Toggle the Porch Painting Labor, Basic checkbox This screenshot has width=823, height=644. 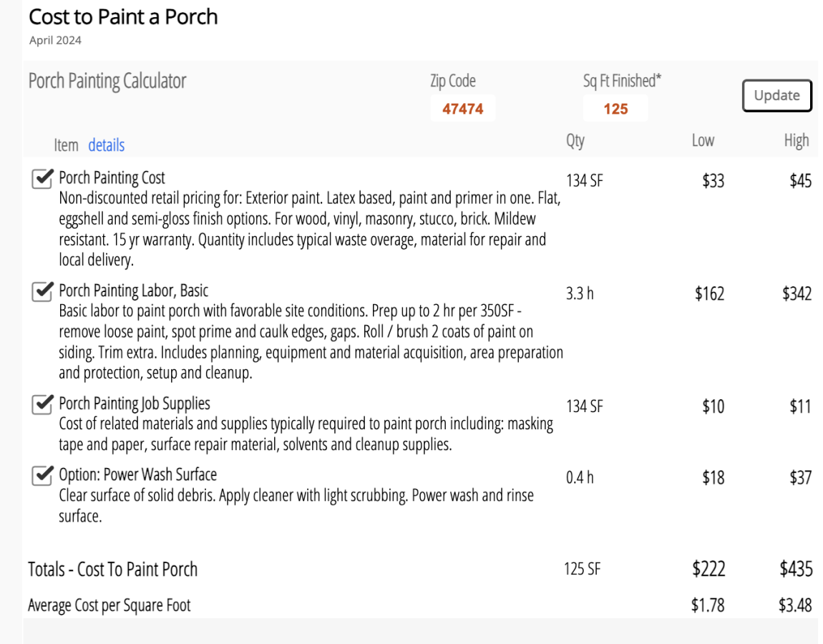coord(43,291)
